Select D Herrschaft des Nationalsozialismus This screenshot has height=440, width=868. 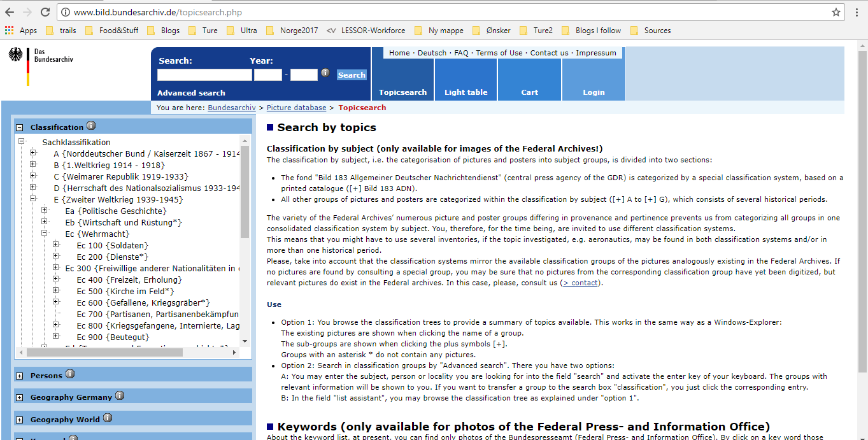[x=146, y=188]
